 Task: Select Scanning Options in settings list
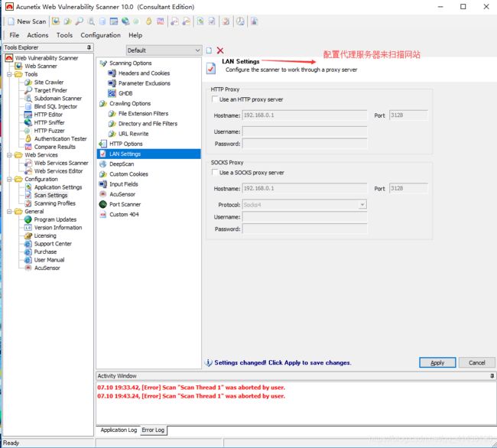click(x=130, y=63)
